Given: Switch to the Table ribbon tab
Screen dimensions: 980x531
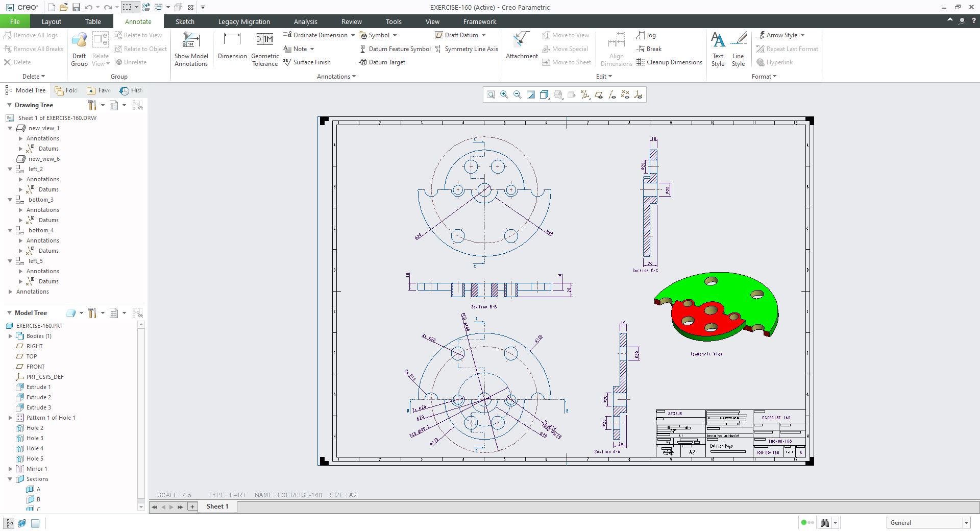Looking at the screenshot, I should tap(93, 21).
